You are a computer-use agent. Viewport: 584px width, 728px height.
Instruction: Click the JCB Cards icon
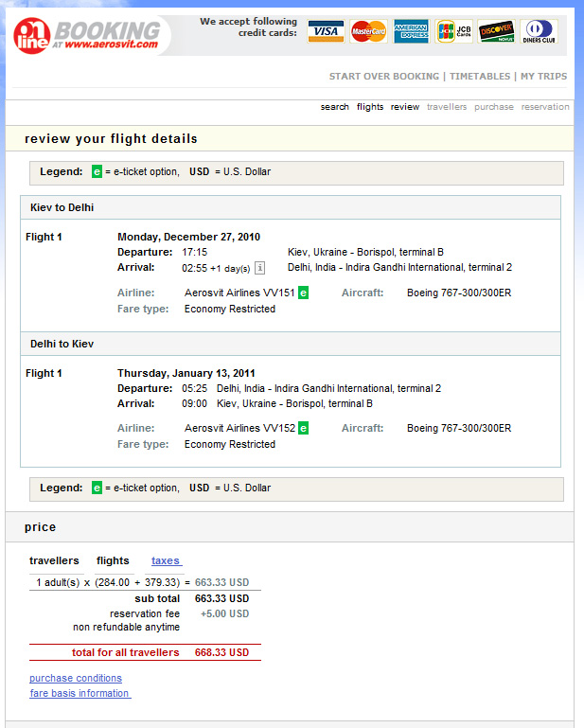(453, 32)
